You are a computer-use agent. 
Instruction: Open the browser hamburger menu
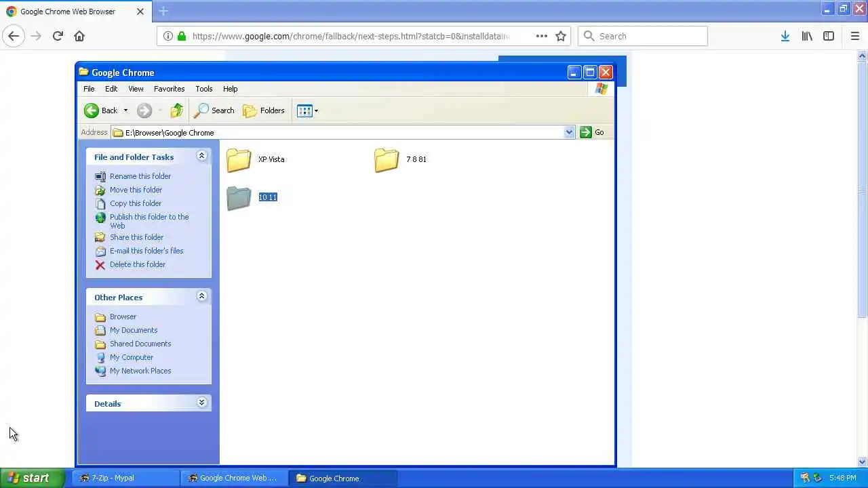click(854, 36)
